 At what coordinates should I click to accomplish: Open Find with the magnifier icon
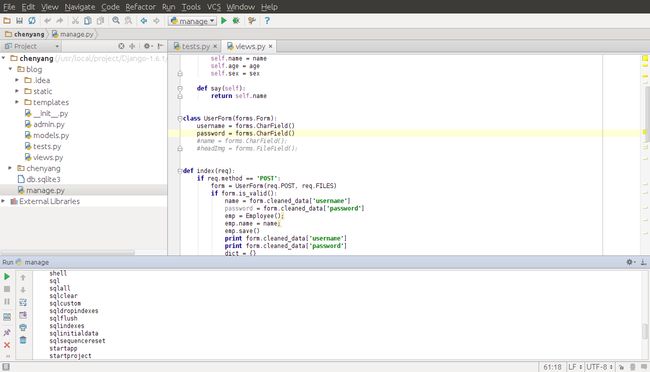coord(116,21)
